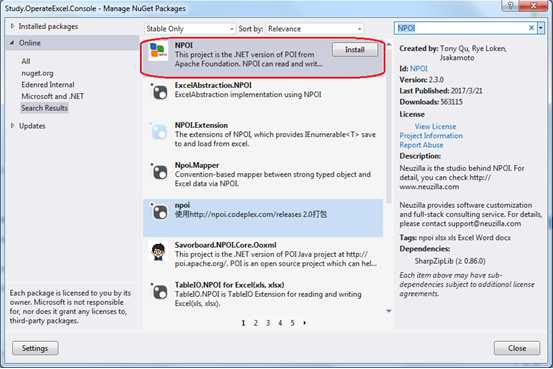Viewport: 553px width, 369px height.
Task: Collapse the Online section
Action: [x=12, y=43]
